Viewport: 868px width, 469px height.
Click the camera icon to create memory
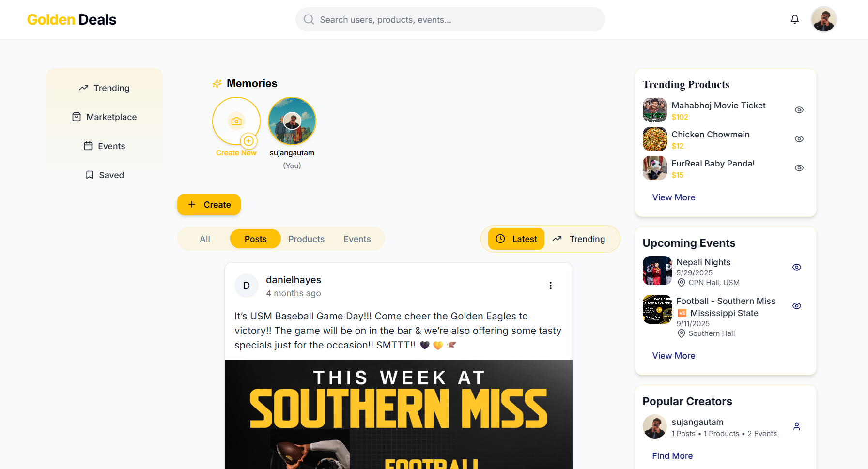pyautogui.click(x=236, y=121)
